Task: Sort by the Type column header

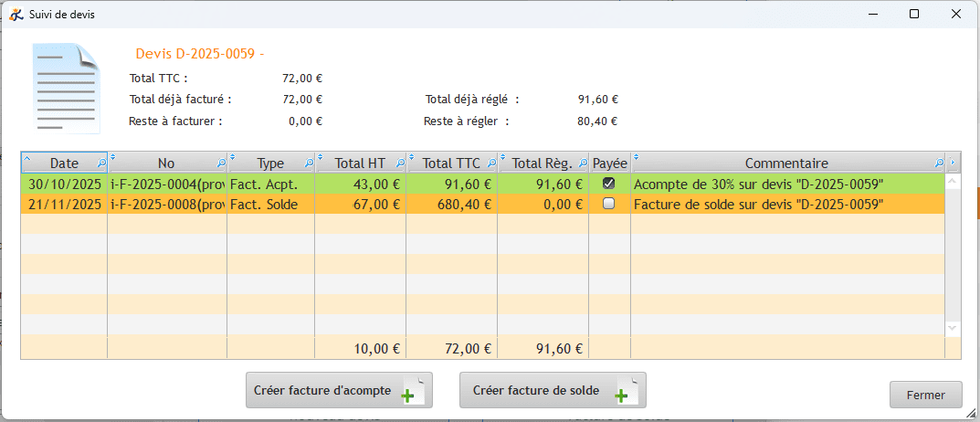Action: pyautogui.click(x=270, y=164)
